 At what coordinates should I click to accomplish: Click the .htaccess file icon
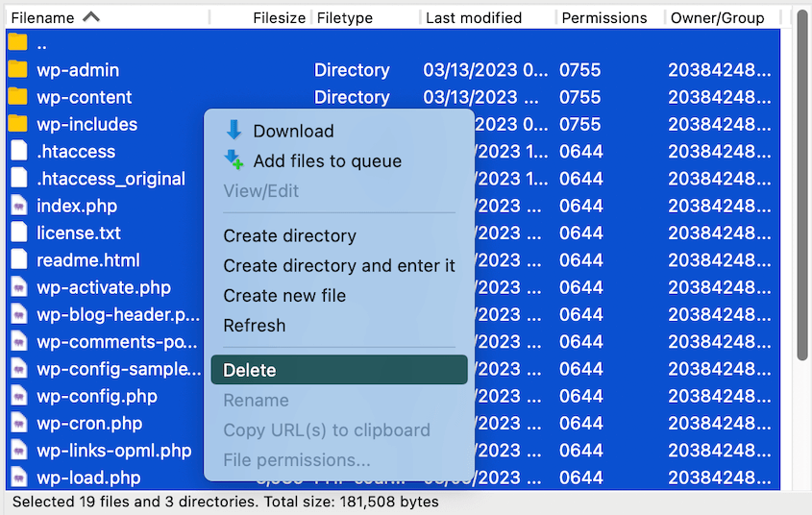[x=19, y=151]
